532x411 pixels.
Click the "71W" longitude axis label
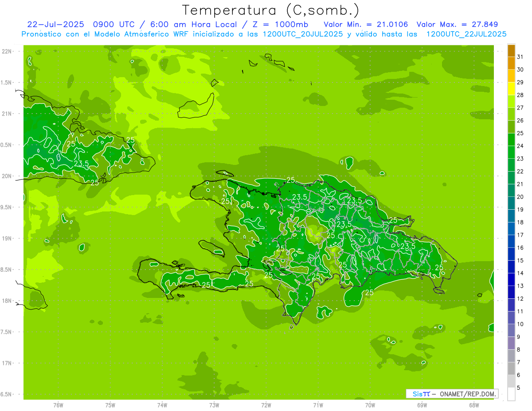pos(318,405)
